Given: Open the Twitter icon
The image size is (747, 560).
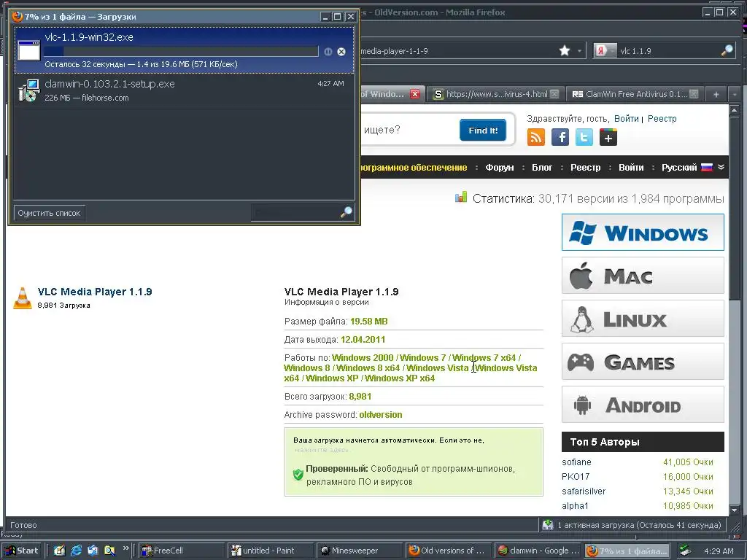Looking at the screenshot, I should tap(584, 137).
